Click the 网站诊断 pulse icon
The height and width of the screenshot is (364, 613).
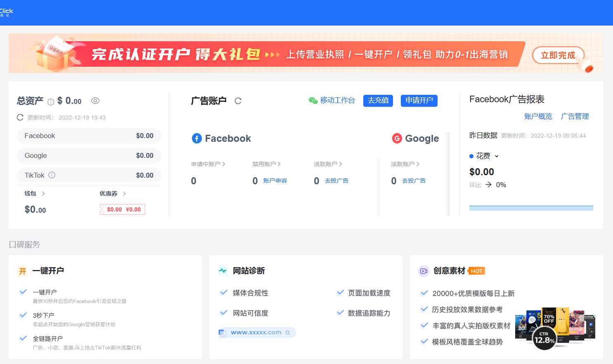(x=223, y=271)
